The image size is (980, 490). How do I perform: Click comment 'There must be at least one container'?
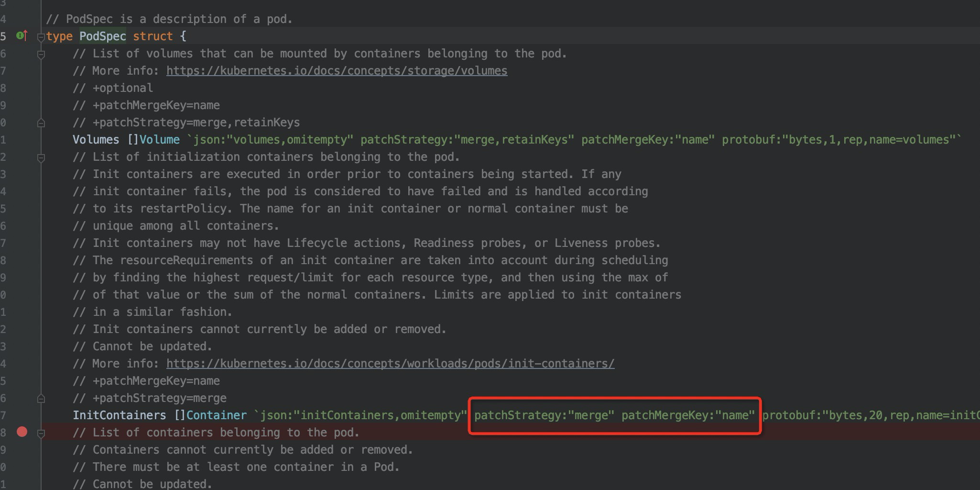(x=236, y=467)
